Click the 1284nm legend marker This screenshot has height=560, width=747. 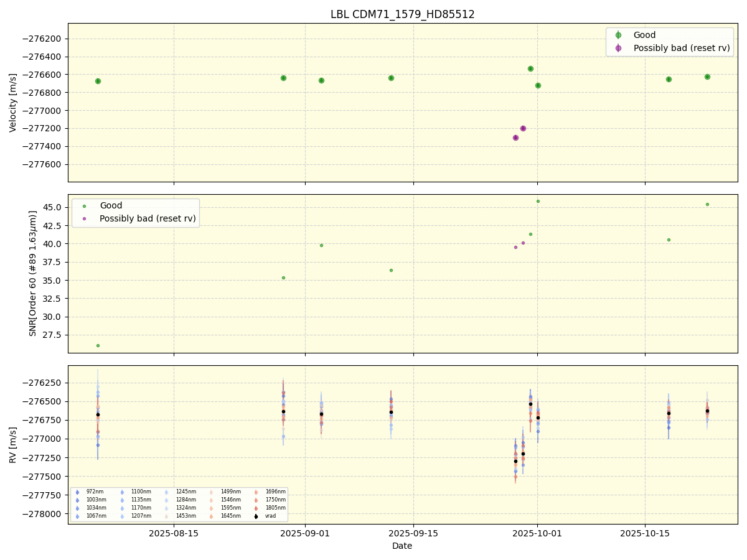point(167,500)
